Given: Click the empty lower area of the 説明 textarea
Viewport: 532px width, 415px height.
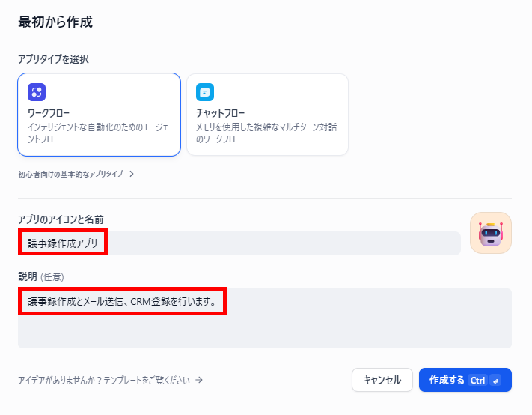Looking at the screenshot, I should [x=265, y=331].
